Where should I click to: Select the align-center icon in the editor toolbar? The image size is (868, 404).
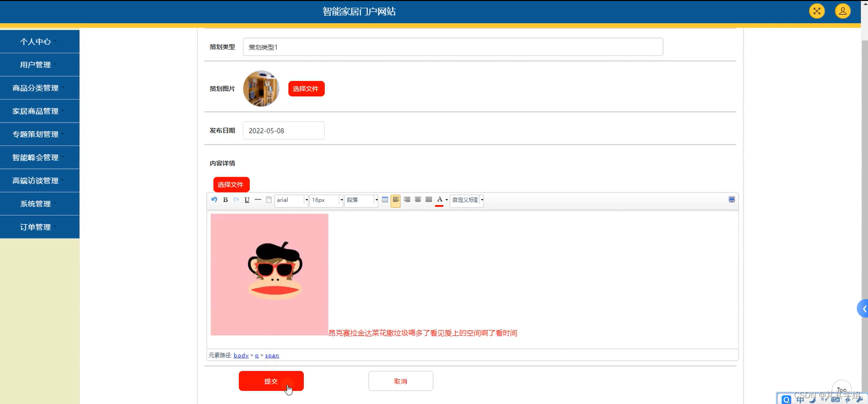click(x=418, y=200)
